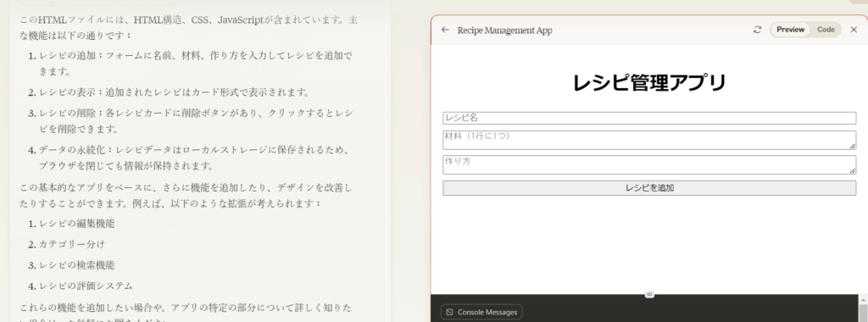Screen dimensions: 868x322
Task: Click into the 材料 textarea
Action: click(x=649, y=140)
